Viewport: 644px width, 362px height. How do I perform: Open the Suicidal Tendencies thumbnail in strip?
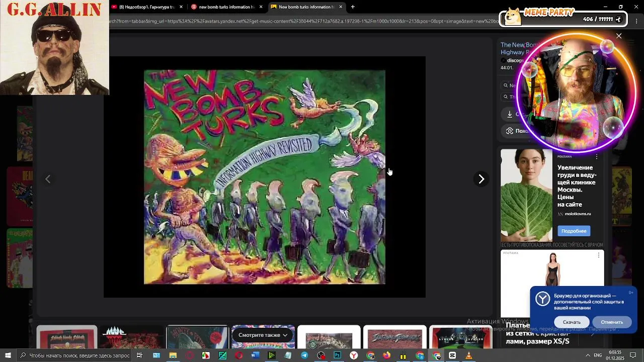[394, 337]
